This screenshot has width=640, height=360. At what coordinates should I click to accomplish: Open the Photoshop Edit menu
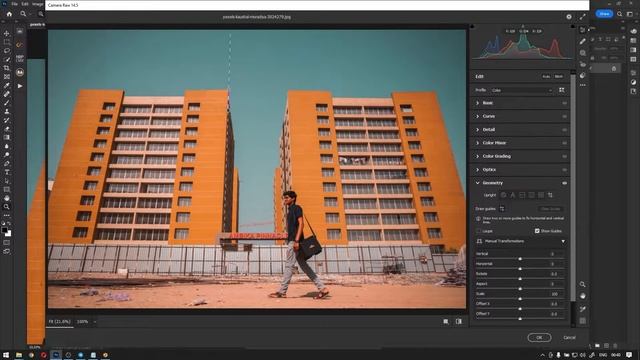(25, 4)
